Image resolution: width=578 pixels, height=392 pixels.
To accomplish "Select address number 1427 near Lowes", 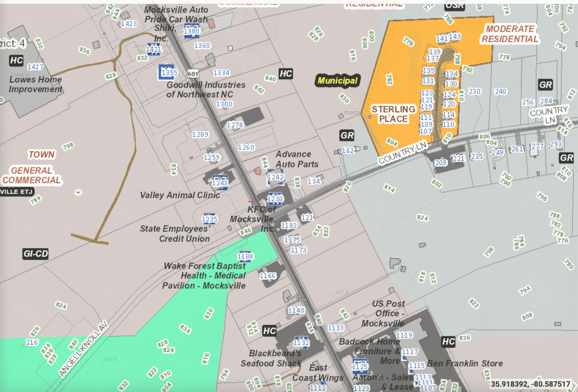I will (x=35, y=67).
